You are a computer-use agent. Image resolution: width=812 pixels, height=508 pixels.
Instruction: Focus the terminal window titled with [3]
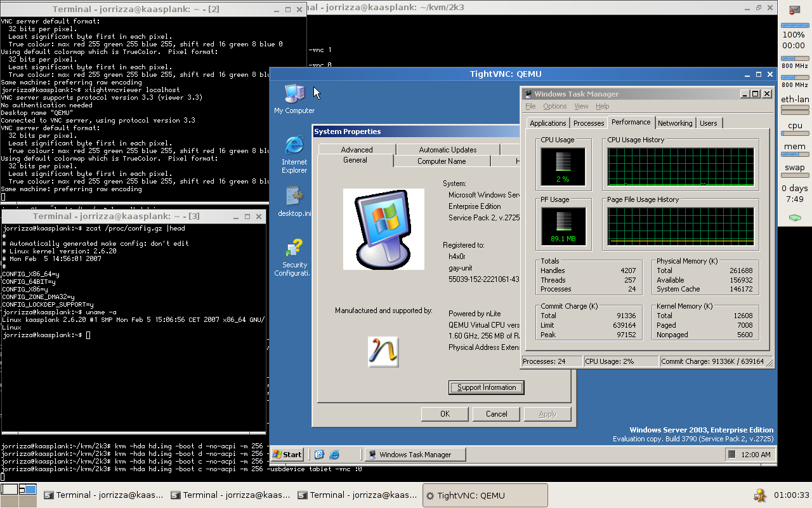(x=133, y=216)
